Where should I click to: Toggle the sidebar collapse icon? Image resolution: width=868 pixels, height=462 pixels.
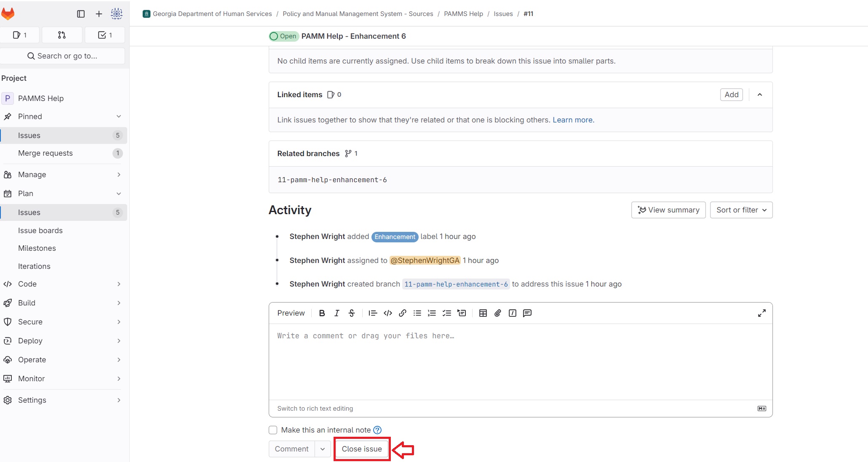(81, 14)
